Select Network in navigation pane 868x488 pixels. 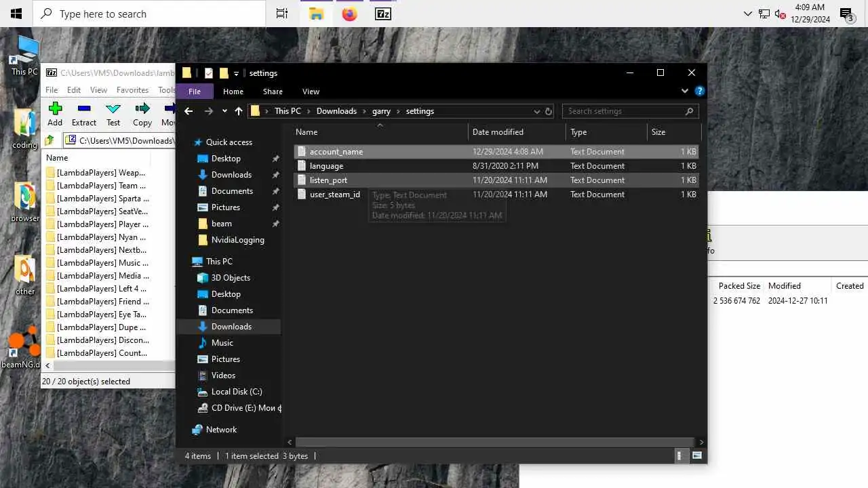221,430
